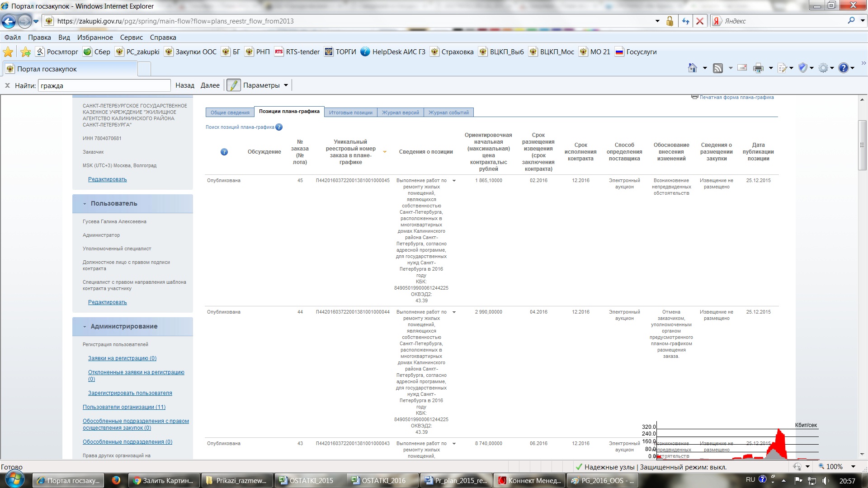Switch to Журнал событий tab
The image size is (868, 488).
448,113
